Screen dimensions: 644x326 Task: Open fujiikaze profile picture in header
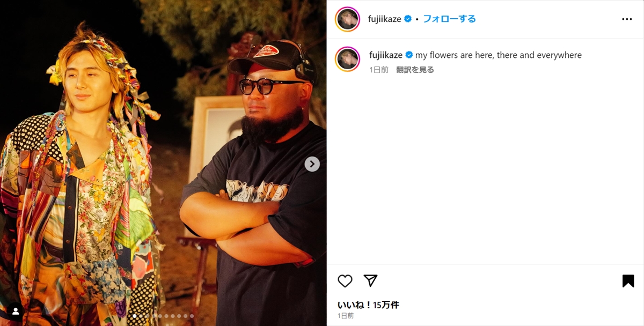(x=348, y=19)
